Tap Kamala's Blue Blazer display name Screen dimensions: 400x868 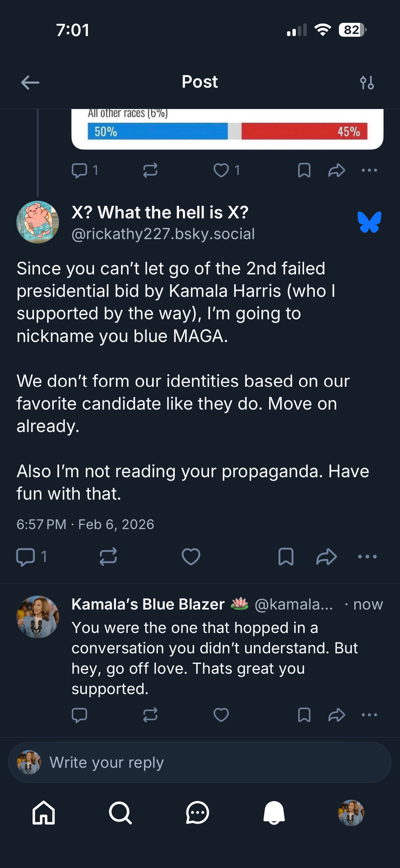click(x=148, y=604)
